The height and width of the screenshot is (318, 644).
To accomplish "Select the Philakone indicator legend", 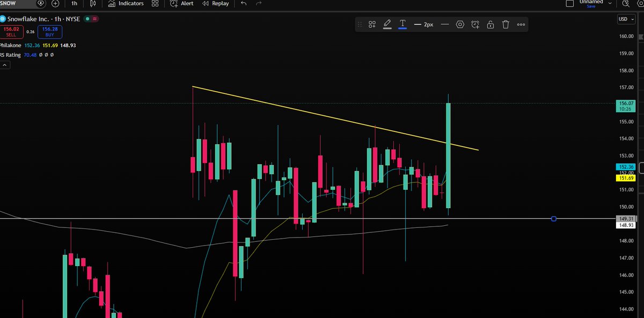I will [x=11, y=46].
